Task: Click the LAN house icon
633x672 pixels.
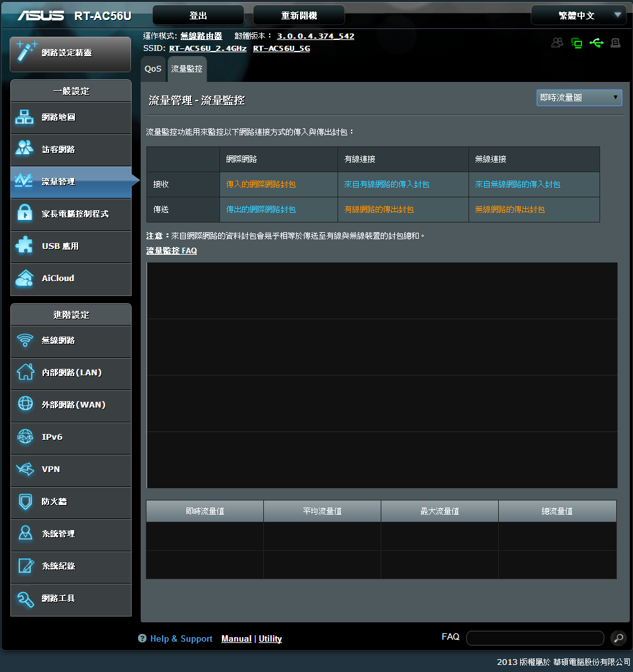Action: point(25,371)
